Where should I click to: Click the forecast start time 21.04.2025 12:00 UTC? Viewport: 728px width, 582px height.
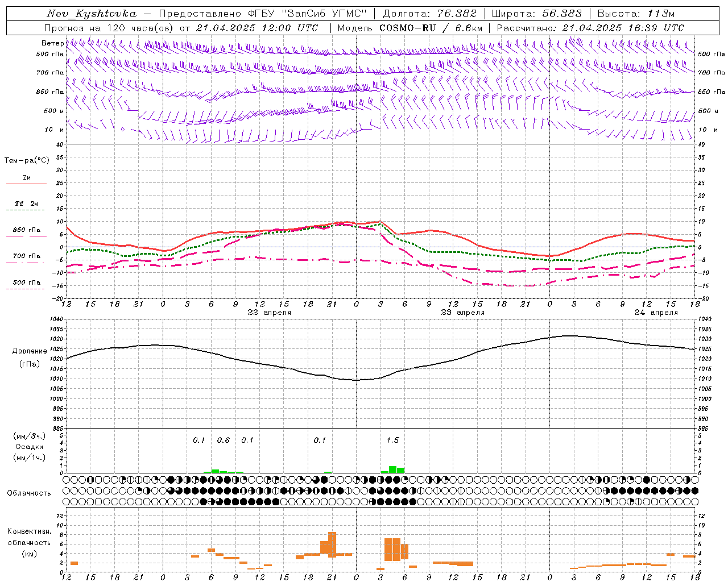257,28
